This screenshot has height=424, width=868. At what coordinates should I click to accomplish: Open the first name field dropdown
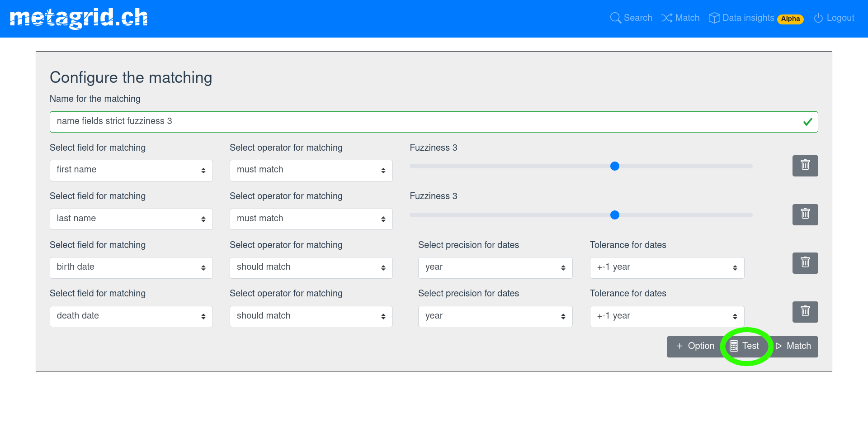pyautogui.click(x=131, y=170)
